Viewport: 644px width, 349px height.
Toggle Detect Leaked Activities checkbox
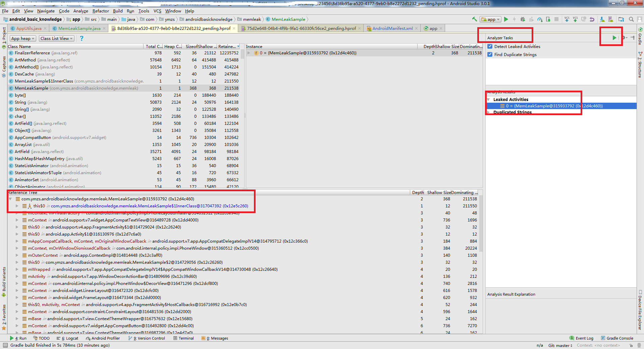pos(490,46)
